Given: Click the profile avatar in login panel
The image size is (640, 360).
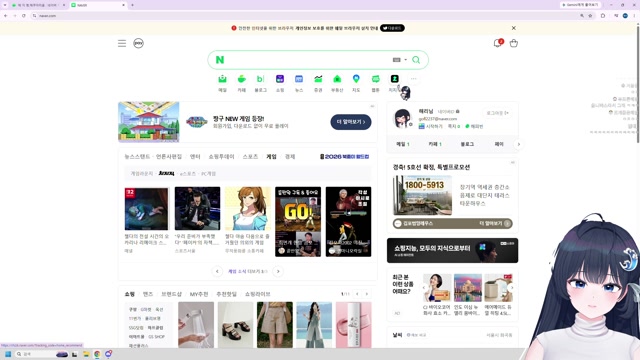Looking at the screenshot, I should (x=402, y=118).
